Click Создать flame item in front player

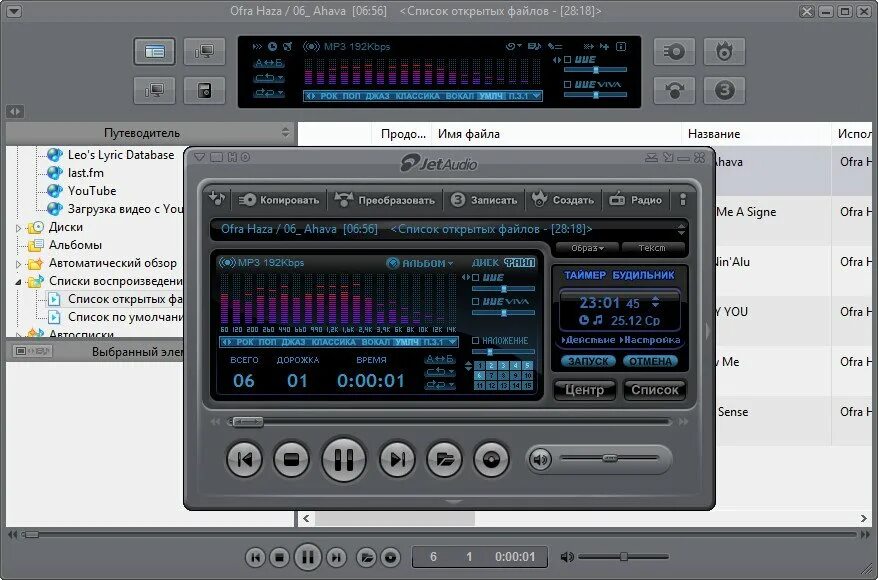point(563,200)
